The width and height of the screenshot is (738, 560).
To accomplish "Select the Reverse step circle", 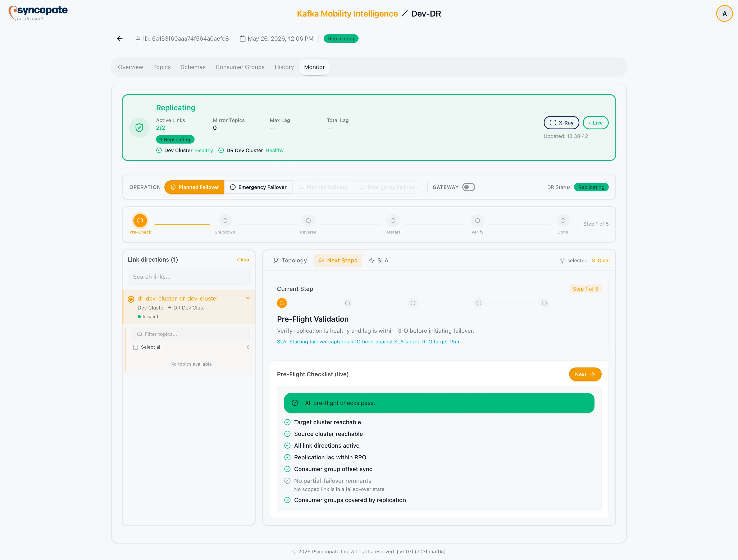I will point(308,221).
